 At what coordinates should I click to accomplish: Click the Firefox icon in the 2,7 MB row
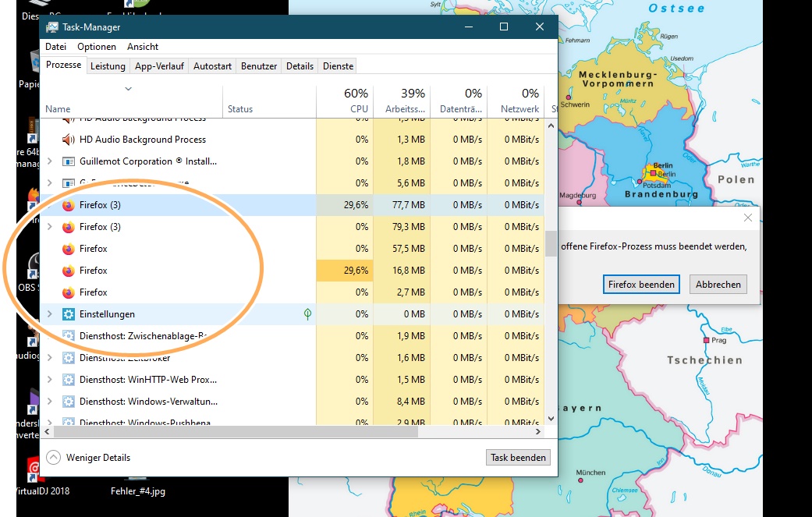tap(69, 292)
